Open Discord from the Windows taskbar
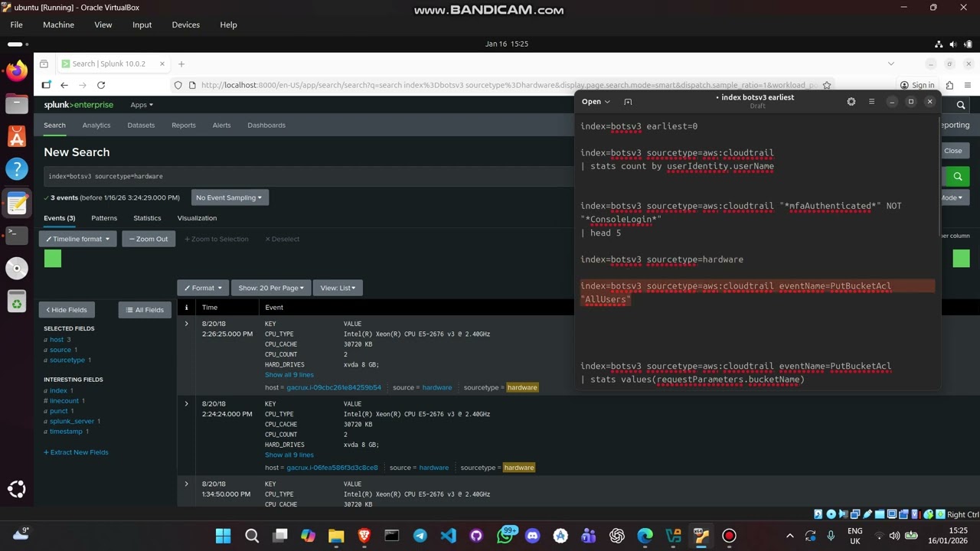 click(533, 535)
